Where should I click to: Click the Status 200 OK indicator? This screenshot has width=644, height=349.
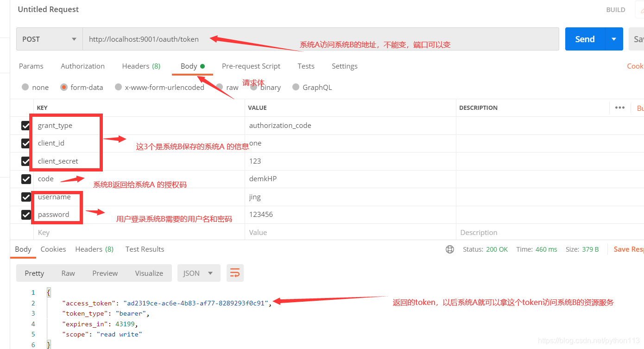coord(485,249)
